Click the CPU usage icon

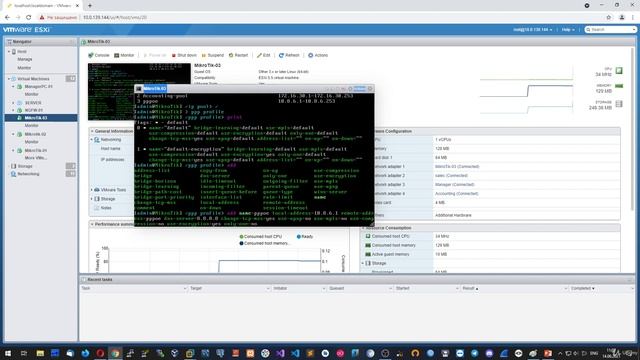pyautogui.click(x=619, y=71)
